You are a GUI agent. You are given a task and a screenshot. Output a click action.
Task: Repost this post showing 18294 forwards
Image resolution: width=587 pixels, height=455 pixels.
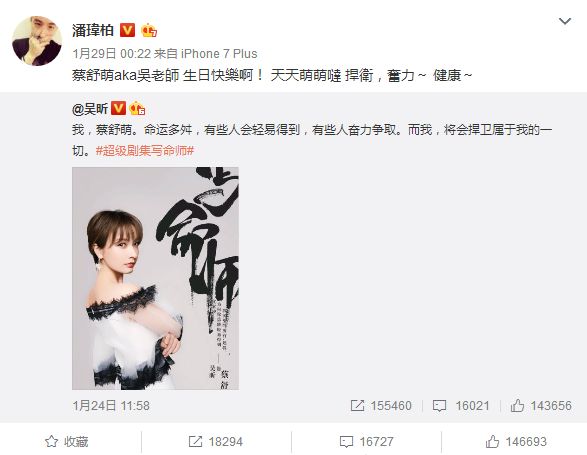tap(216, 442)
